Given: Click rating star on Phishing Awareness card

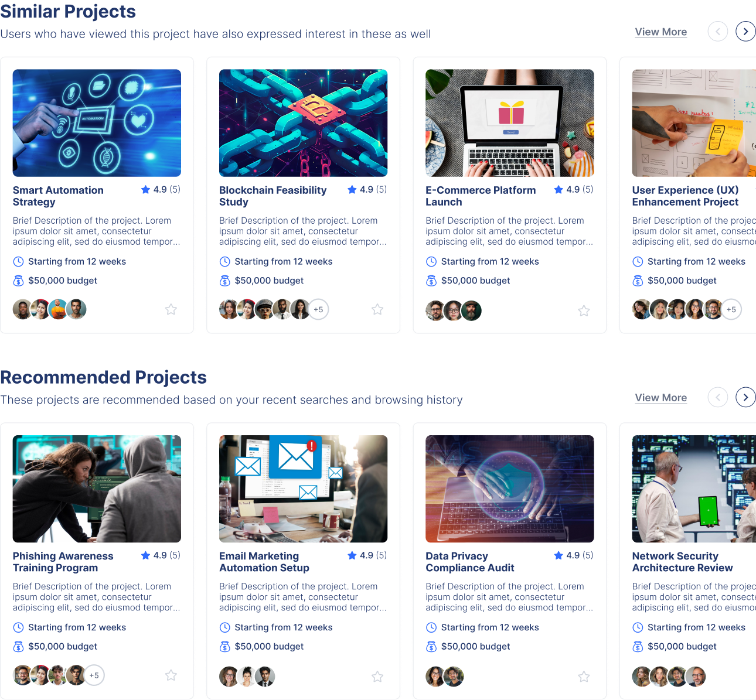Looking at the screenshot, I should (x=145, y=555).
